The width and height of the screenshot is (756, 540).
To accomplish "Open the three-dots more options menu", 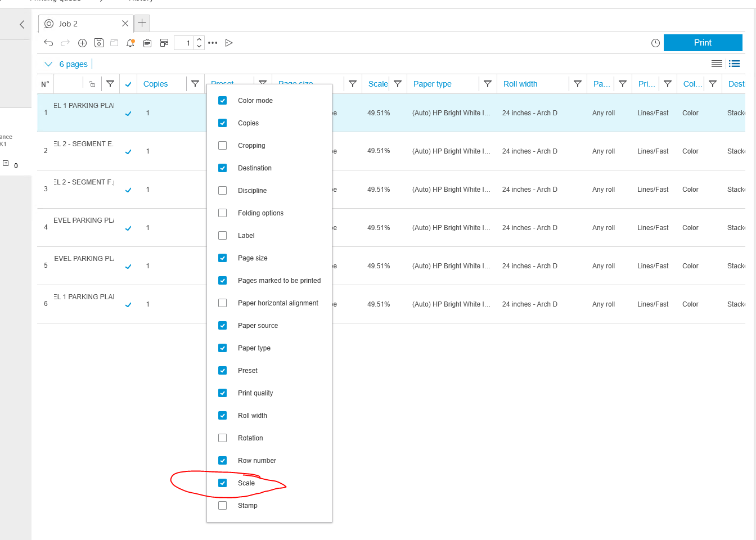I will 213,43.
